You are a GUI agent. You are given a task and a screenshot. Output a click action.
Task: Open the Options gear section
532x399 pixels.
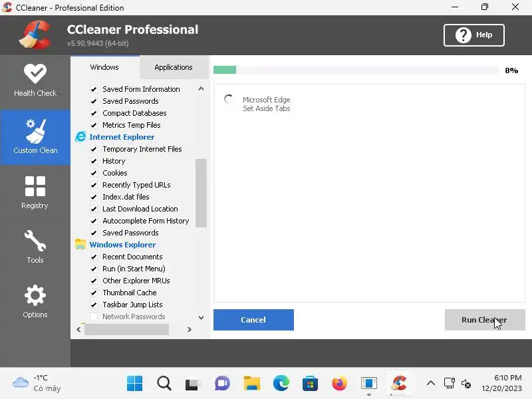35,301
